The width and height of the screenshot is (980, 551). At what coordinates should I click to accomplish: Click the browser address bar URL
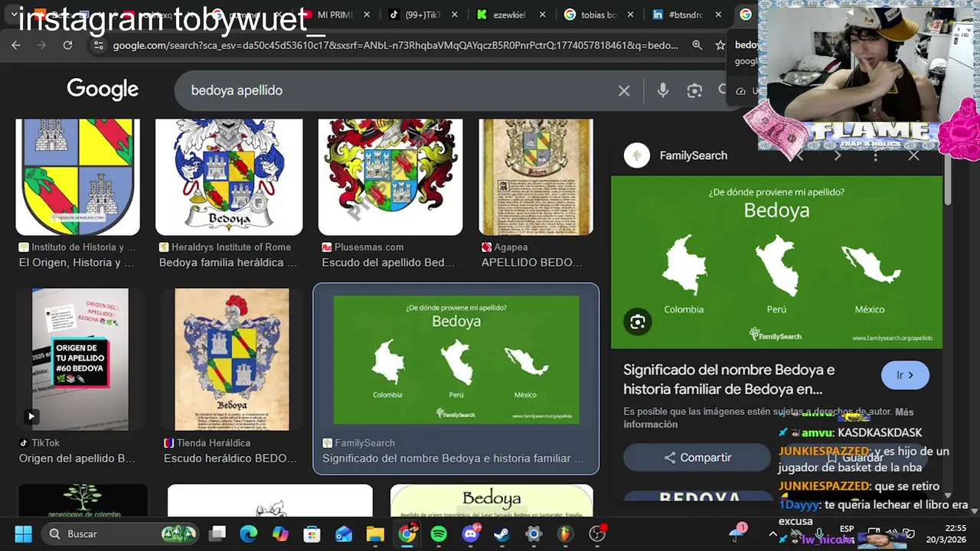click(x=395, y=45)
